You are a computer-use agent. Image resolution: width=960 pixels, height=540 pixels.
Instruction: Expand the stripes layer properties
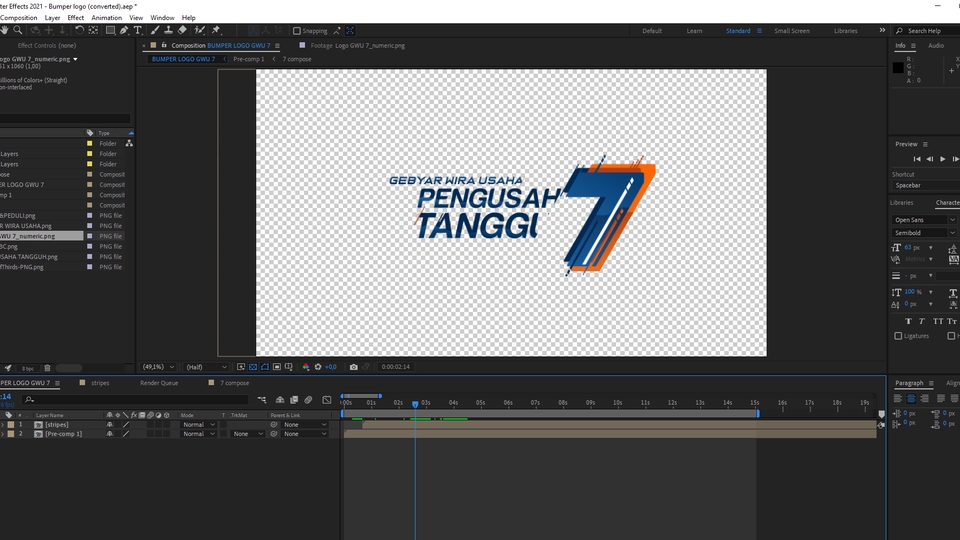[x=2, y=424]
